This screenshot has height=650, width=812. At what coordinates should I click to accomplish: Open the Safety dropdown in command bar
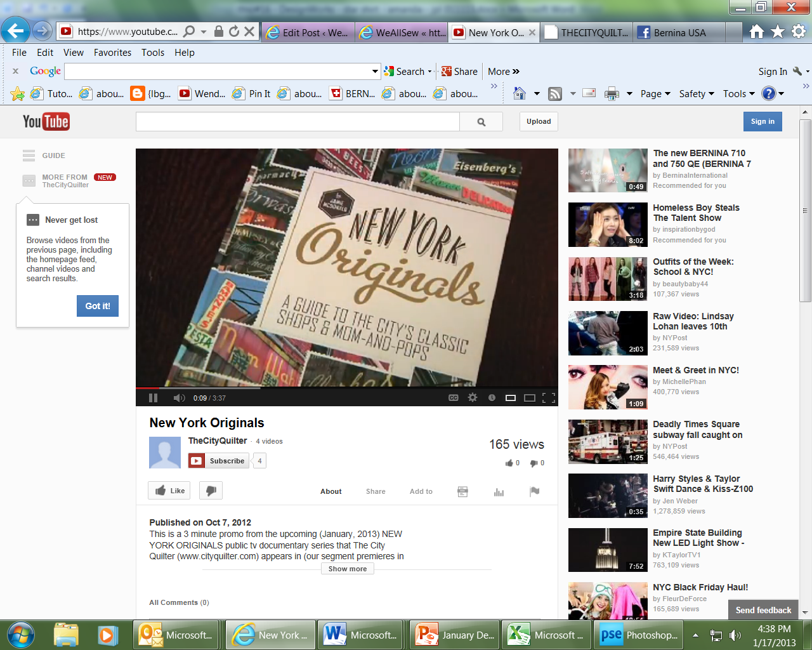point(696,94)
